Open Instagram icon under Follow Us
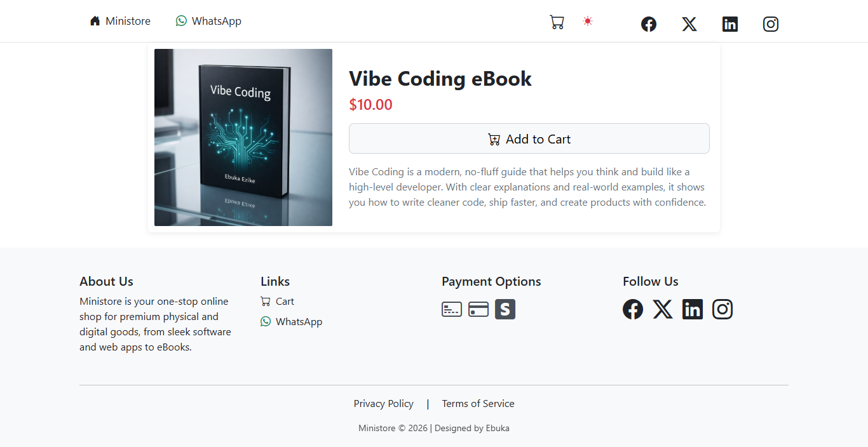The height and width of the screenshot is (447, 868). pyautogui.click(x=722, y=309)
